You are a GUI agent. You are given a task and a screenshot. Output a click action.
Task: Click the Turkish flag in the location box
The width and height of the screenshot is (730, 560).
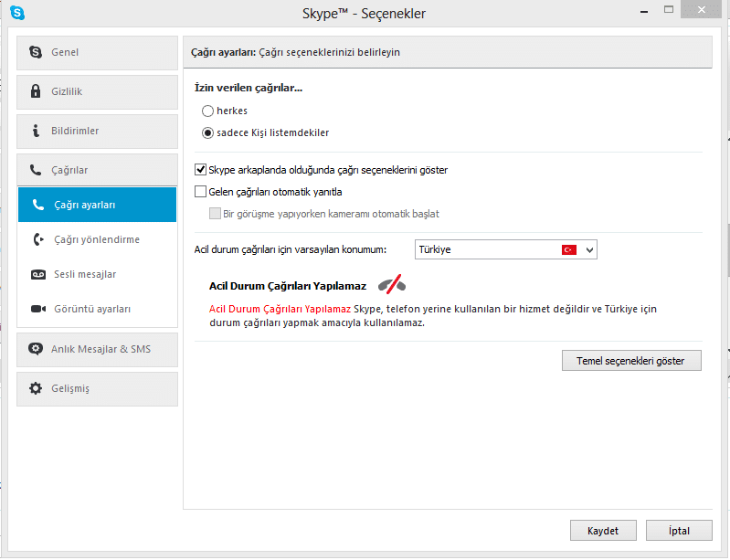coord(569,250)
